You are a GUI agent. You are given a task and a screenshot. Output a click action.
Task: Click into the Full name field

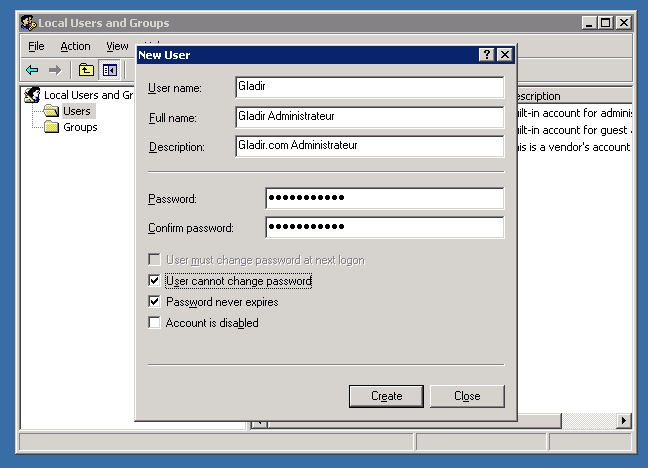point(369,117)
